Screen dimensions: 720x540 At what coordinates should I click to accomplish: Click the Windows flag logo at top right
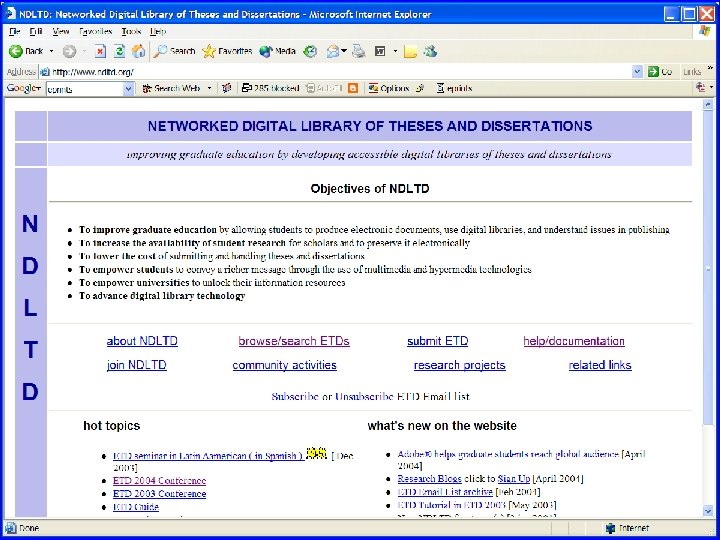pos(704,31)
